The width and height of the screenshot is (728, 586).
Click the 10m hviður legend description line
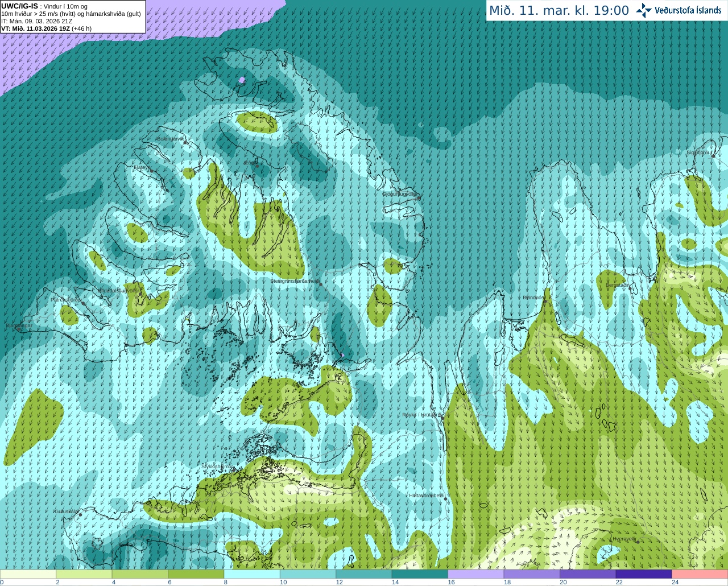pyautogui.click(x=71, y=14)
